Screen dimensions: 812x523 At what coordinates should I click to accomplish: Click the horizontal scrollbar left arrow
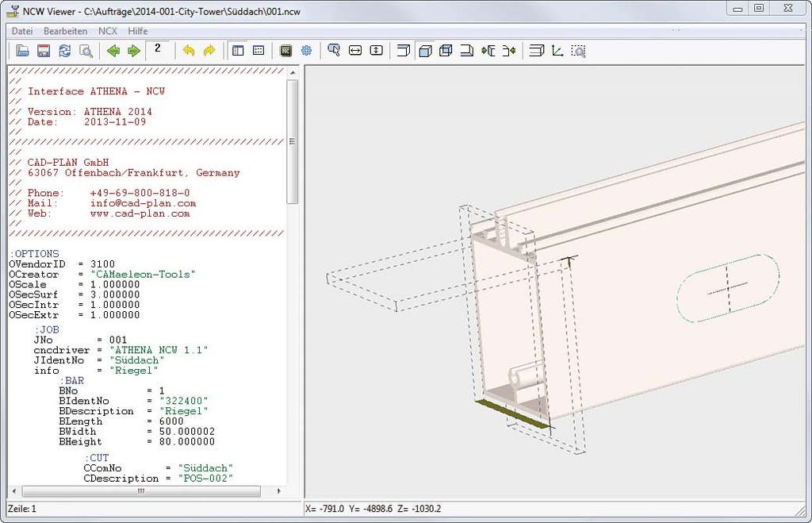(14, 491)
